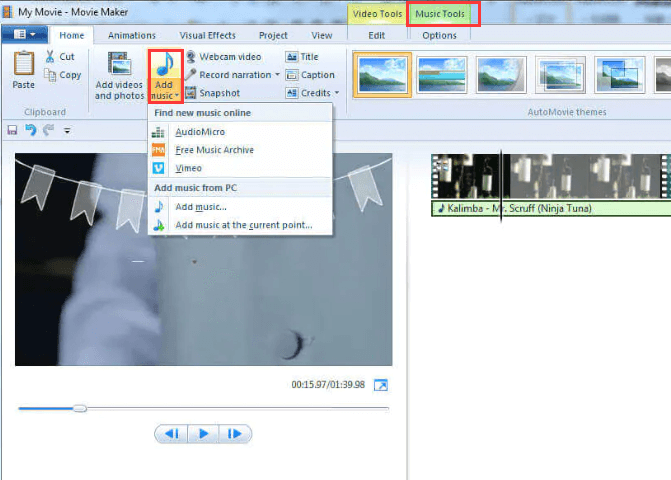671x480 pixels.
Task: Open the Edit tab under Video Tools
Action: point(377,35)
